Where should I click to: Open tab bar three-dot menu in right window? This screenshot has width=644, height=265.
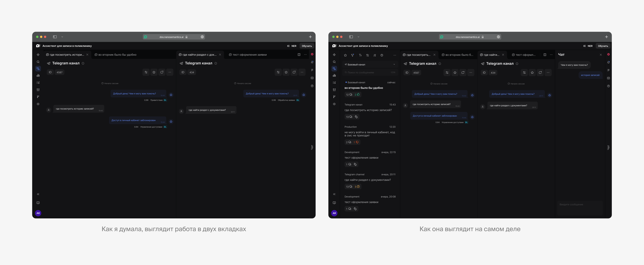[551, 55]
